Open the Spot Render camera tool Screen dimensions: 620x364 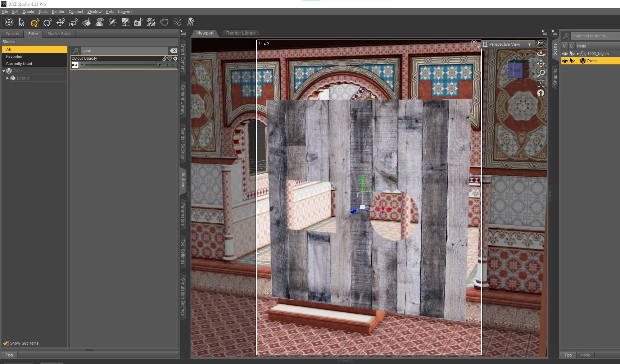(x=138, y=22)
